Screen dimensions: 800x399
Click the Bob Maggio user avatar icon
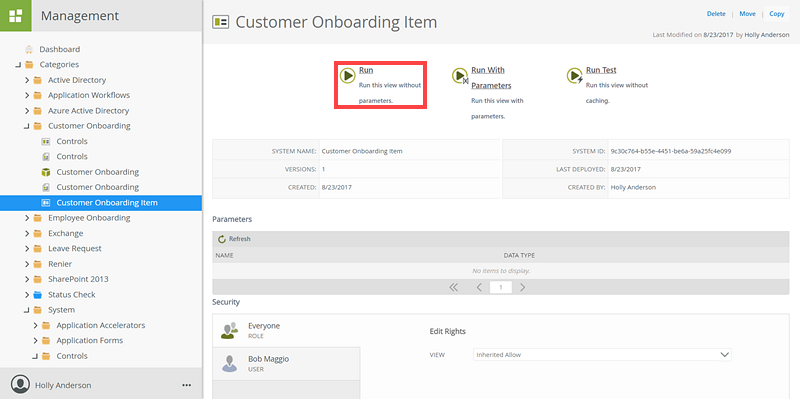[230, 363]
